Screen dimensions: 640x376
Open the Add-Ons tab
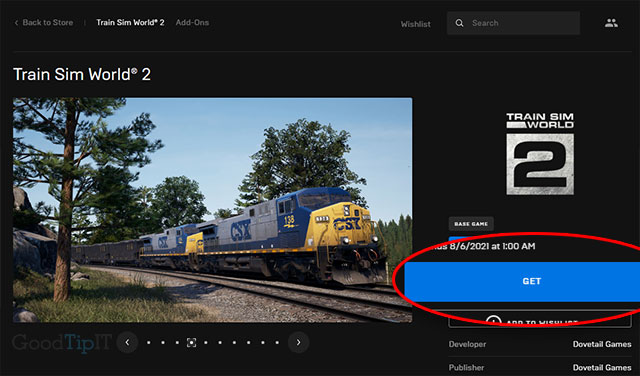pos(192,22)
